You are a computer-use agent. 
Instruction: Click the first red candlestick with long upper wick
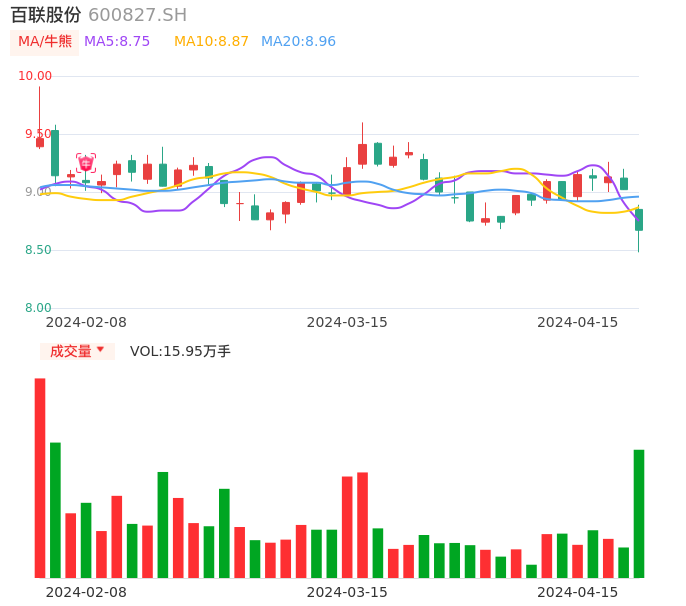pos(40,142)
